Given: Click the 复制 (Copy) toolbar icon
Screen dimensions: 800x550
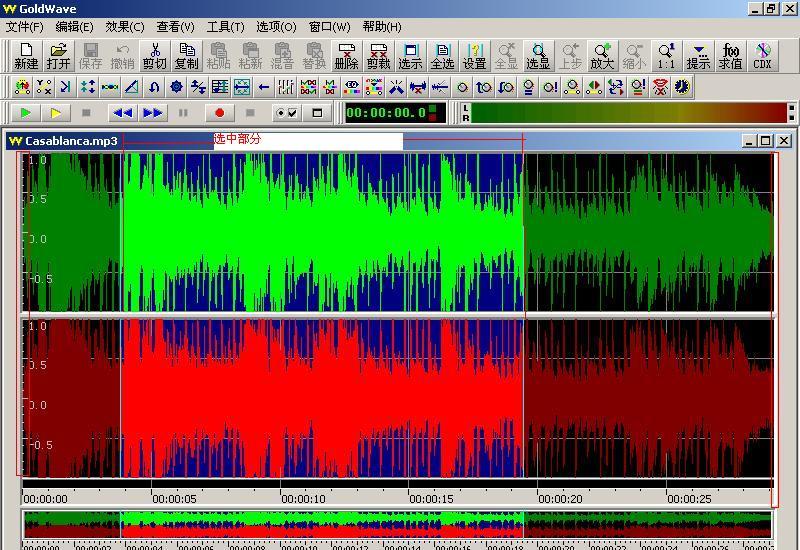Looking at the screenshot, I should point(186,56).
